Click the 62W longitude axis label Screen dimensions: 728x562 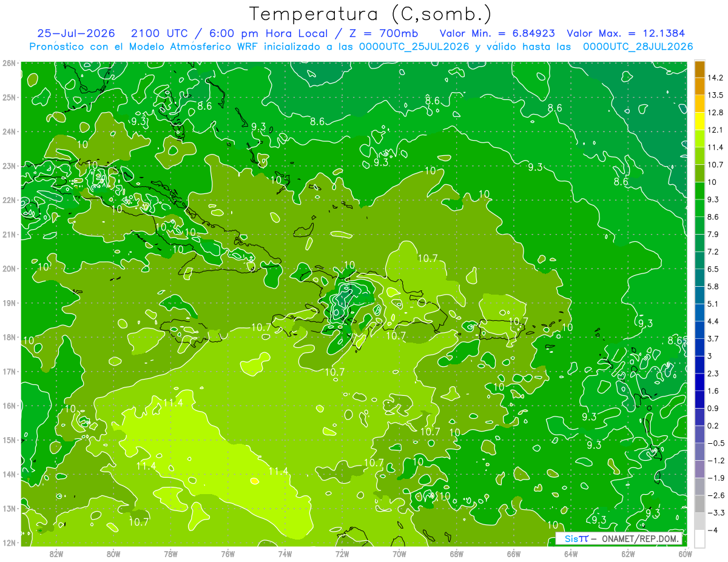tap(628, 554)
